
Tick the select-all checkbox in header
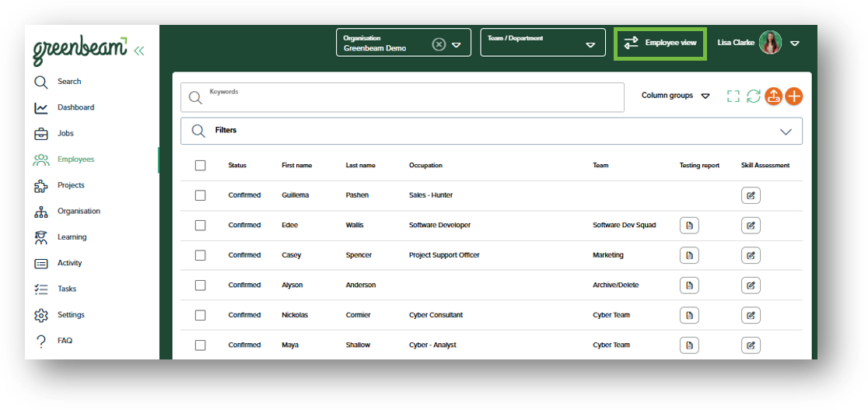[x=201, y=166]
